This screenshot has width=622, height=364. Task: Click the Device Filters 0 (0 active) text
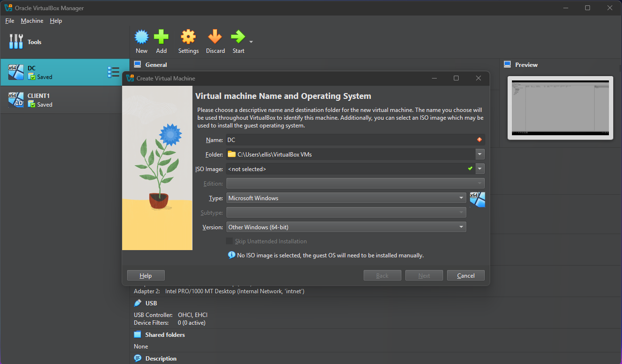[170, 323]
